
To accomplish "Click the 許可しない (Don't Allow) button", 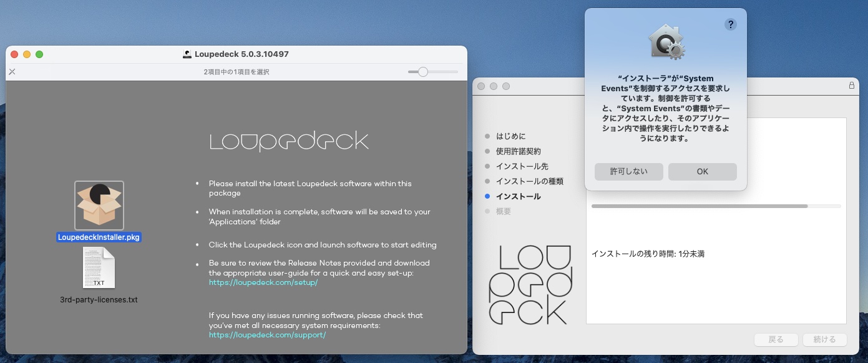I will (x=629, y=172).
